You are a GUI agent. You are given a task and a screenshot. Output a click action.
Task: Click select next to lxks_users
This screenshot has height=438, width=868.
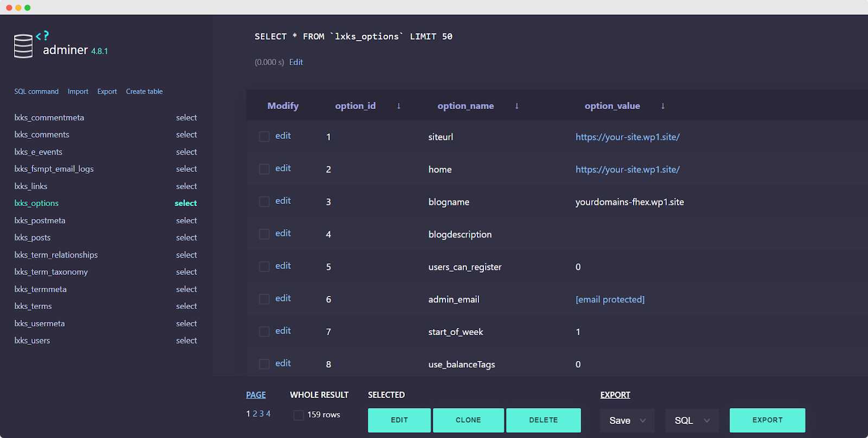(x=187, y=340)
